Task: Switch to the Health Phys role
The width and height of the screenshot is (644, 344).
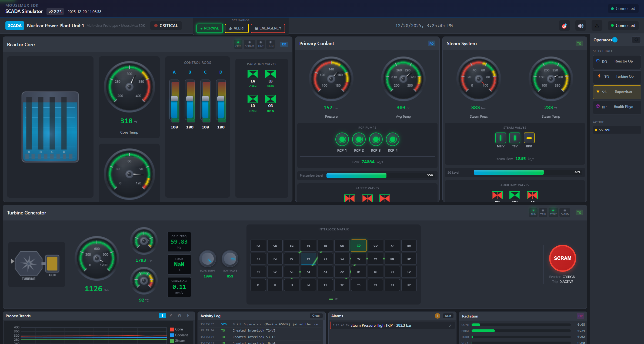Action: (x=617, y=107)
